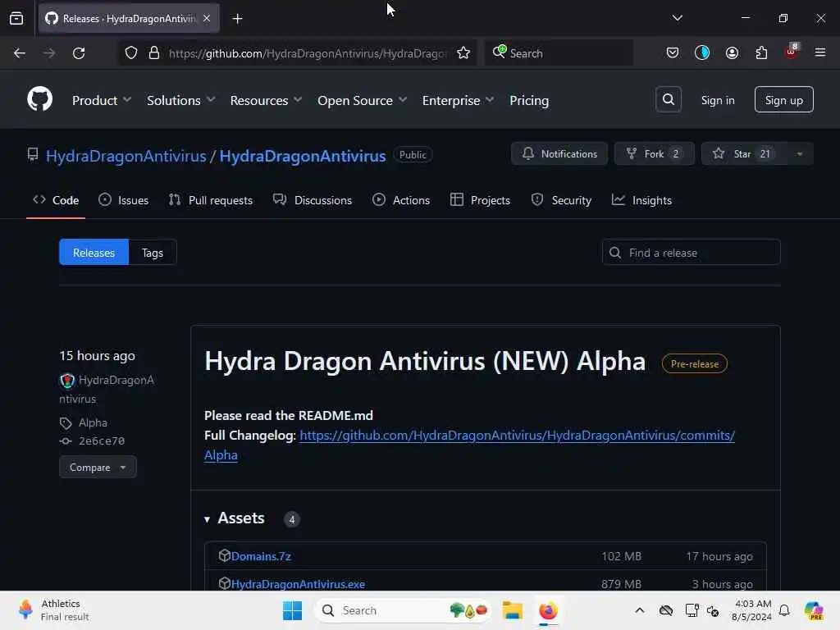The width and height of the screenshot is (840, 630).
Task: Open commit 2e6ce70
Action: pyautogui.click(x=102, y=441)
